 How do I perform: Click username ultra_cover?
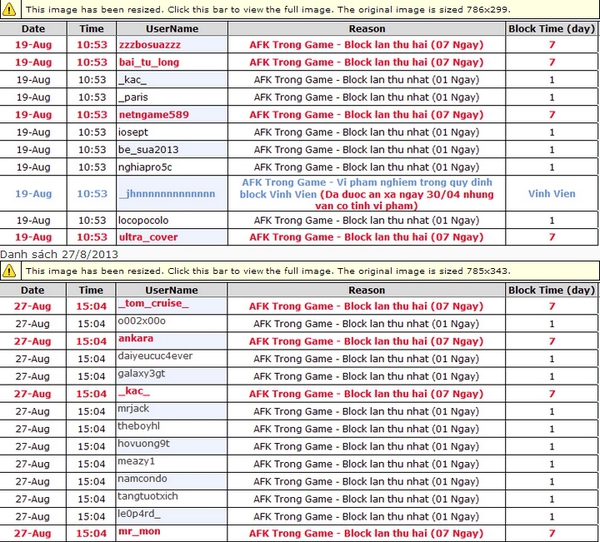pos(148,237)
